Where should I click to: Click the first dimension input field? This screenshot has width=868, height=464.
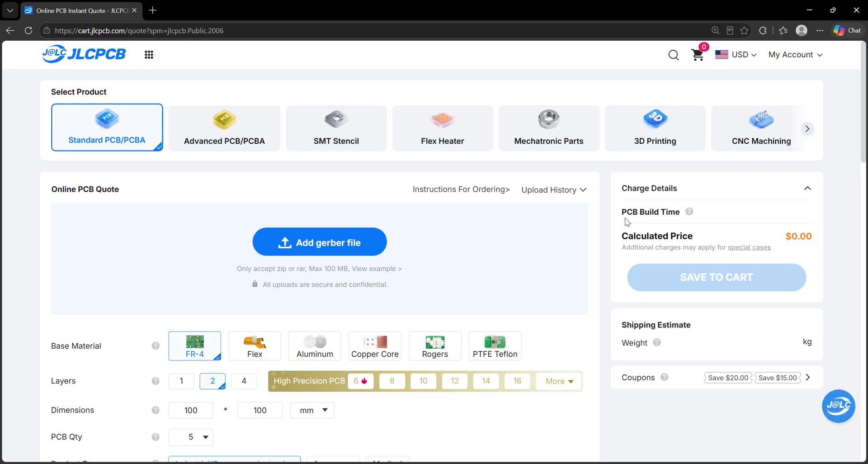pos(191,410)
